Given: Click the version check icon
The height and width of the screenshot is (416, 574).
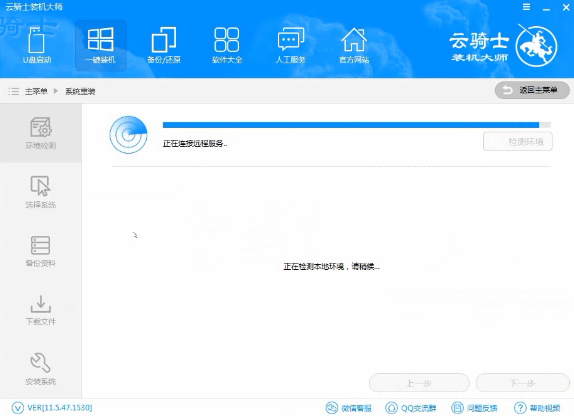Looking at the screenshot, I should coord(18,408).
